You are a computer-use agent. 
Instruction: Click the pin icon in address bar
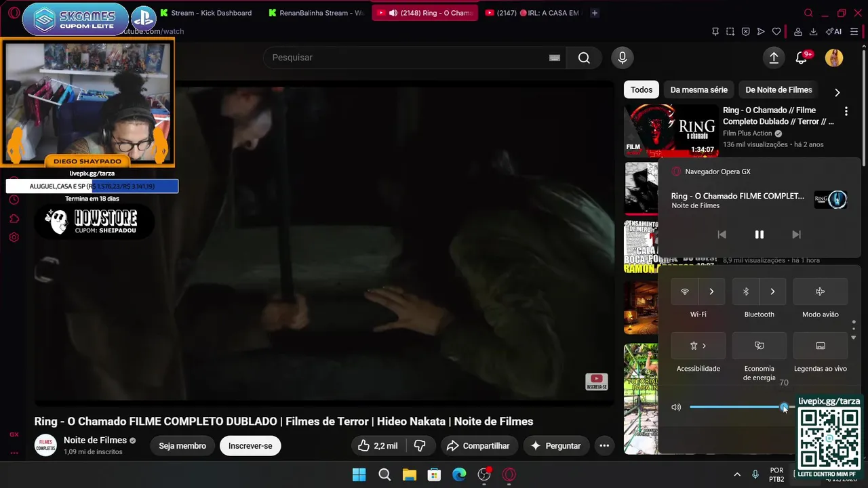[x=715, y=31]
